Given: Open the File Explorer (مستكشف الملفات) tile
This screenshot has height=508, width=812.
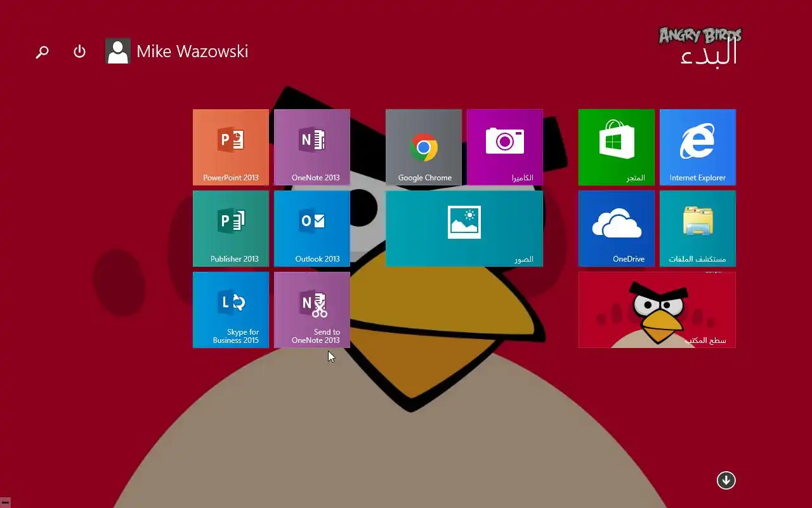Looking at the screenshot, I should tap(698, 229).
